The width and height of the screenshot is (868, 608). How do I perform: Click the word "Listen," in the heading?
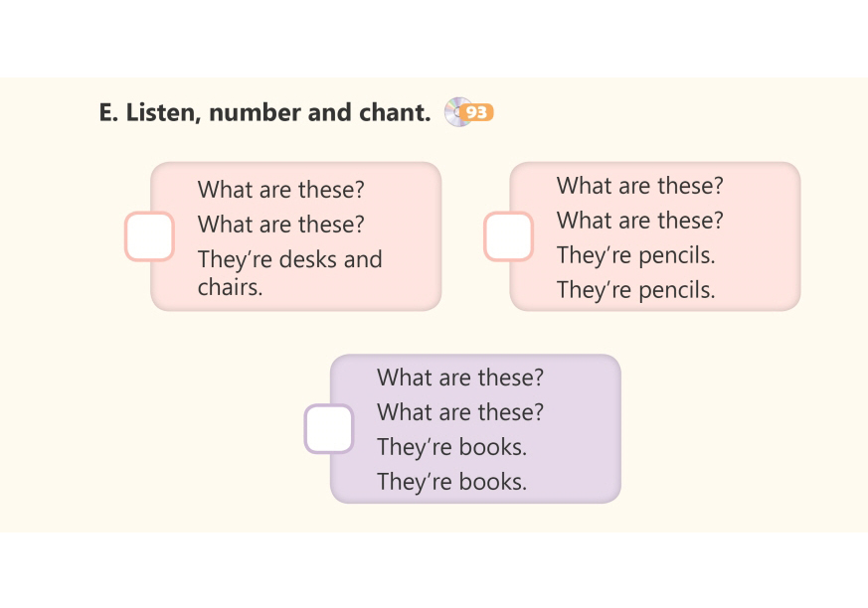164,113
